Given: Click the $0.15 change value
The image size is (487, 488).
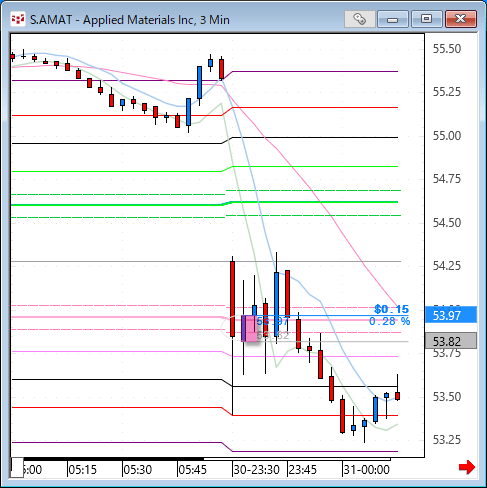Looking at the screenshot, I should coord(391,309).
